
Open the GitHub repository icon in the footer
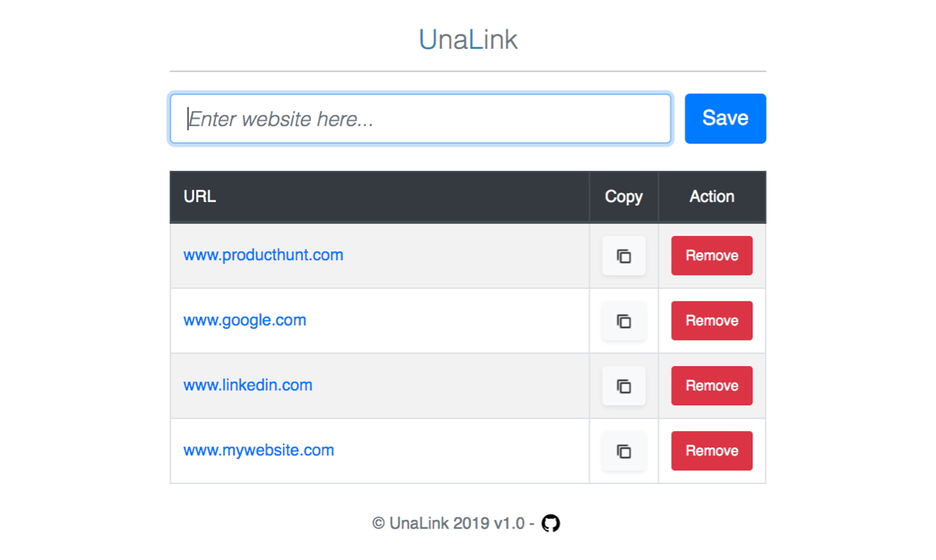coord(550,522)
